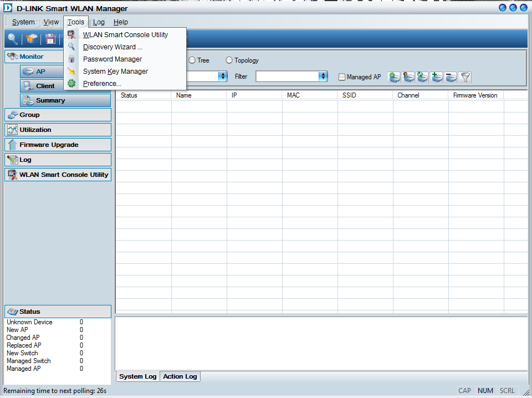
Task: Click the Summary sidebar icon
Action: [28, 100]
